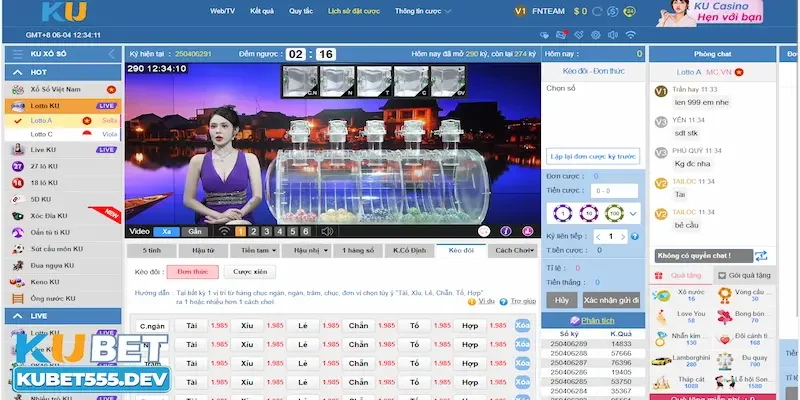
Task: Open Lịch sử đặt cược menu
Action: [354, 11]
